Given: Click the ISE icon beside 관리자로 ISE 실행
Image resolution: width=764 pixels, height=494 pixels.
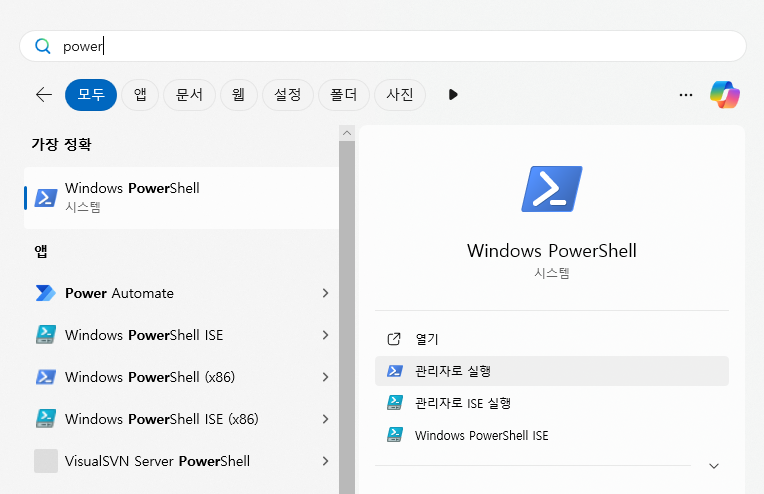Looking at the screenshot, I should [x=395, y=403].
